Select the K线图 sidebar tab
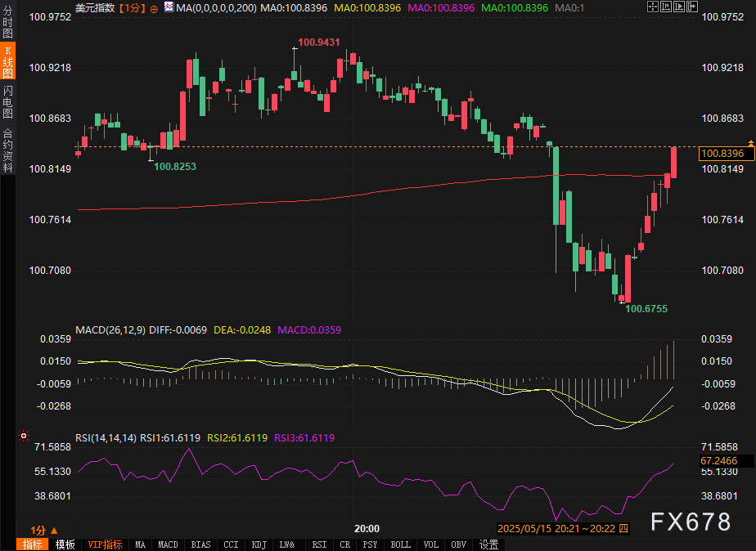The width and height of the screenshot is (756, 551). [x=8, y=62]
